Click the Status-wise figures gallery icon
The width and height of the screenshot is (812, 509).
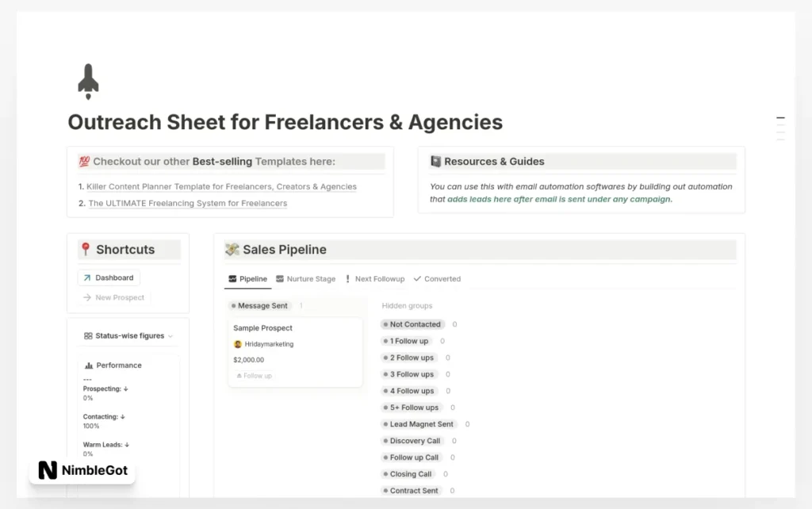pos(88,335)
